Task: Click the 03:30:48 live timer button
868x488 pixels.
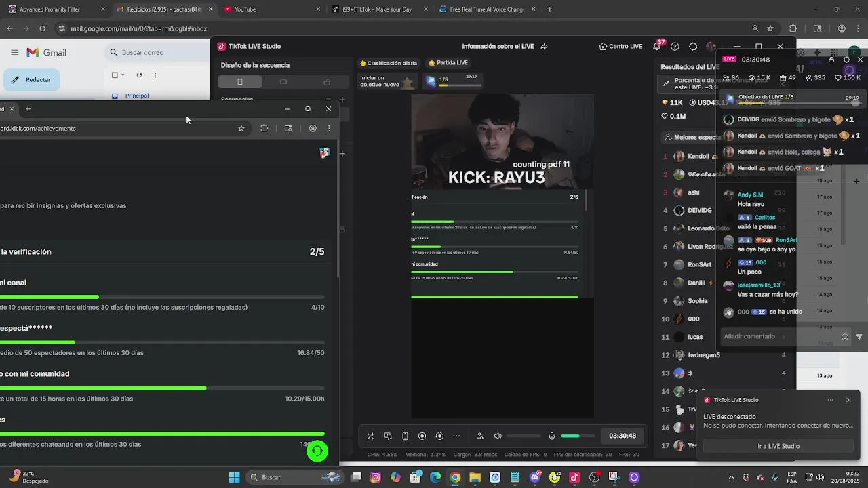Action: click(x=623, y=436)
